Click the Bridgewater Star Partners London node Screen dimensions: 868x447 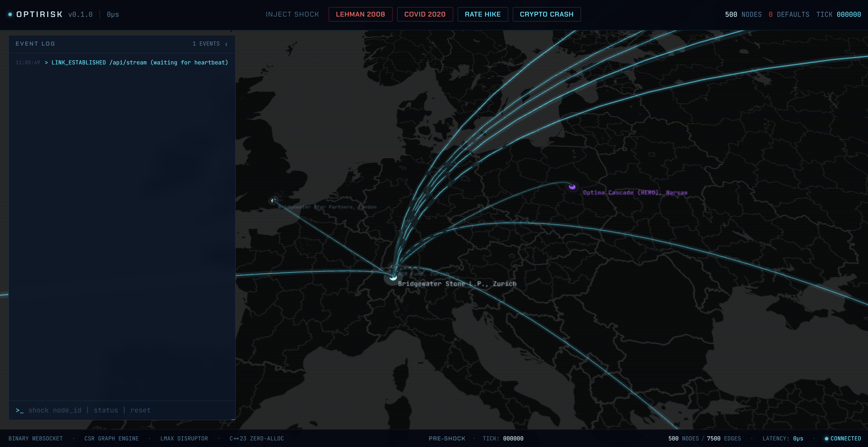pyautogui.click(x=273, y=201)
